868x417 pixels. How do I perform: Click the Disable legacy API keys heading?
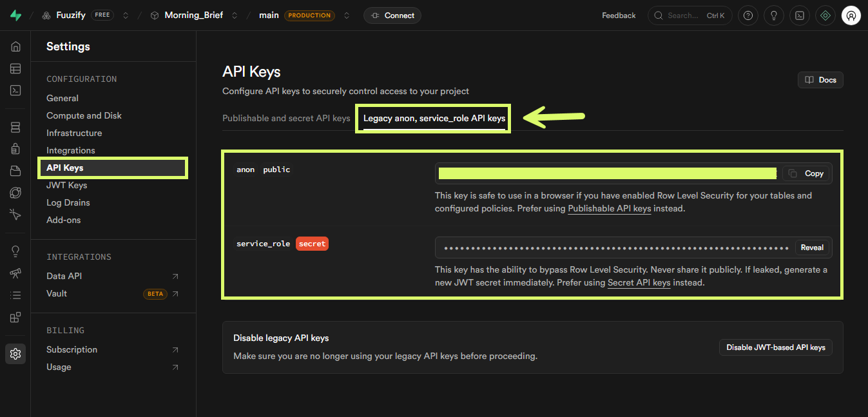click(281, 338)
